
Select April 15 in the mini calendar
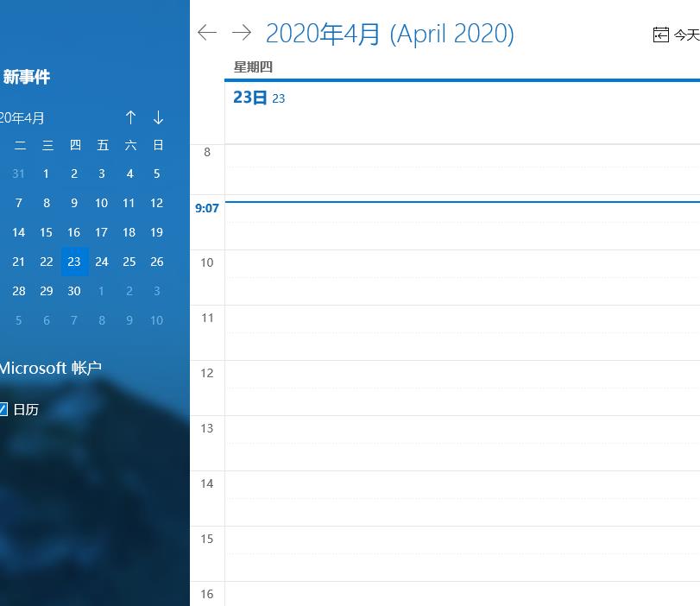pyautogui.click(x=46, y=232)
